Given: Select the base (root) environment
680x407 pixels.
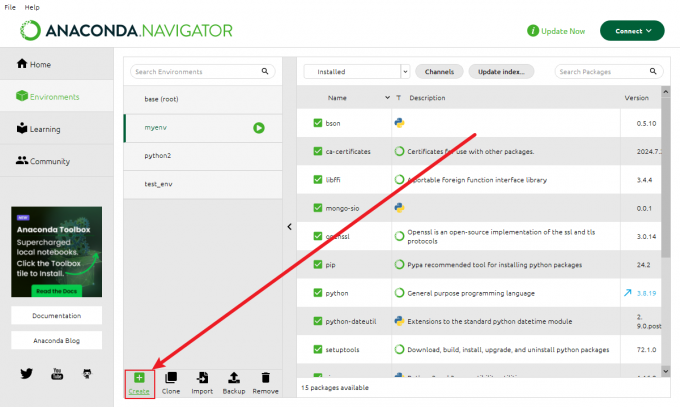Looking at the screenshot, I should [x=203, y=99].
